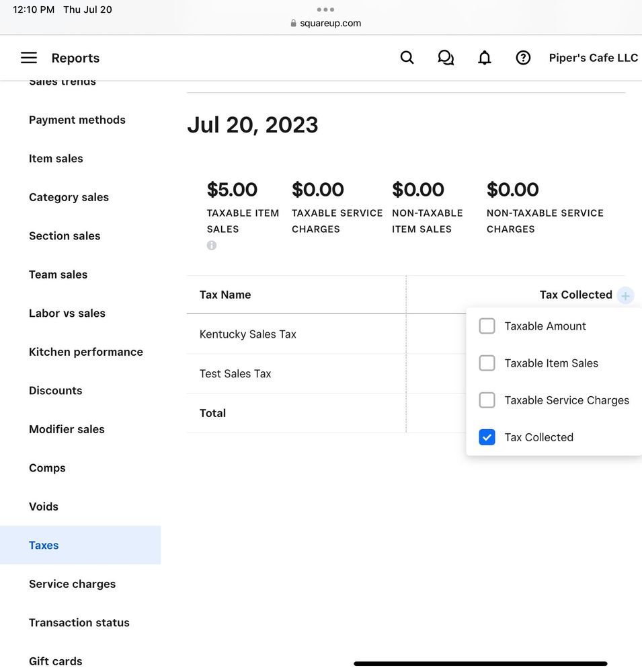Viewport: 642px width, 672px height.
Task: Open the hamburger navigation menu
Action: tap(29, 58)
